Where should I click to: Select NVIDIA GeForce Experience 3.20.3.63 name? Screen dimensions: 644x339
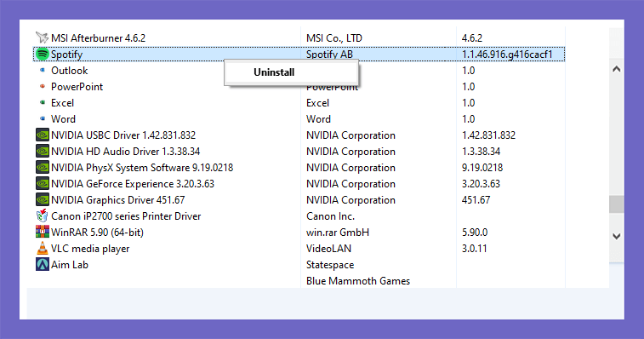coord(133,184)
